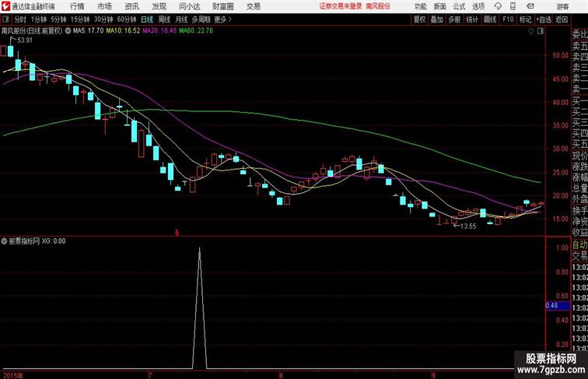Toggle the right side panel icon
Viewport: 588px width, 379px height.
pyautogui.click(x=541, y=31)
